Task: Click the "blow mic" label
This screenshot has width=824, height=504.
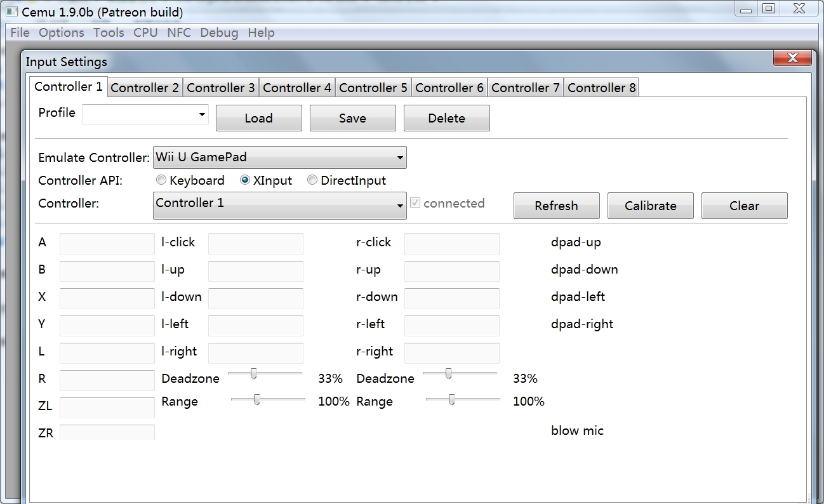Action: pos(577,430)
